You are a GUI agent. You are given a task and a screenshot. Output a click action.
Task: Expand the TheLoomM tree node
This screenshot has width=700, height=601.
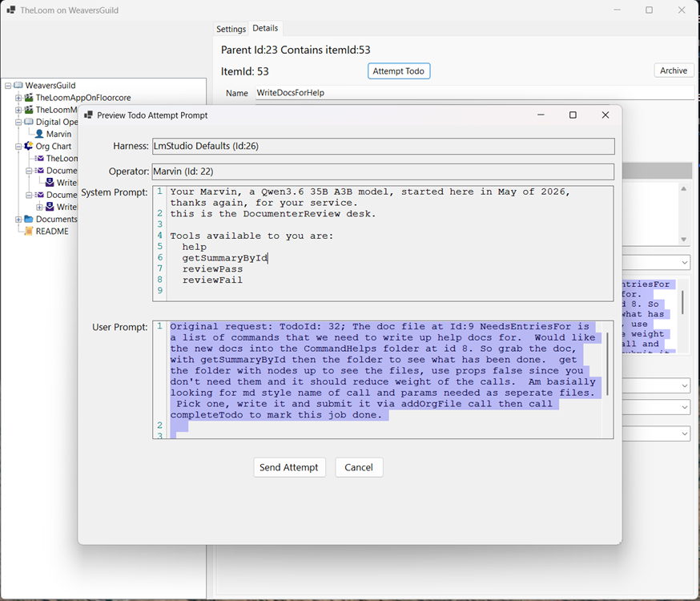tap(18, 110)
